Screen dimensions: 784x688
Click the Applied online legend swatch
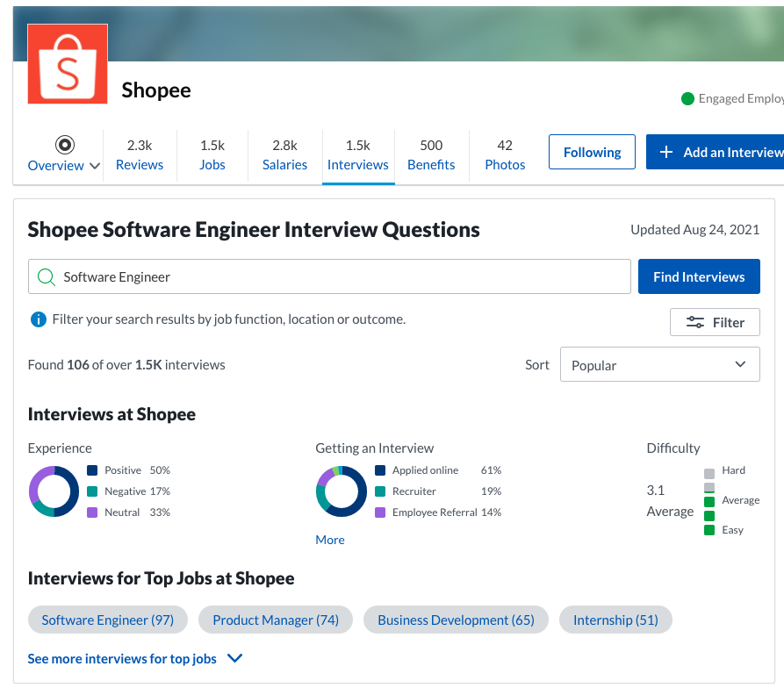click(380, 470)
